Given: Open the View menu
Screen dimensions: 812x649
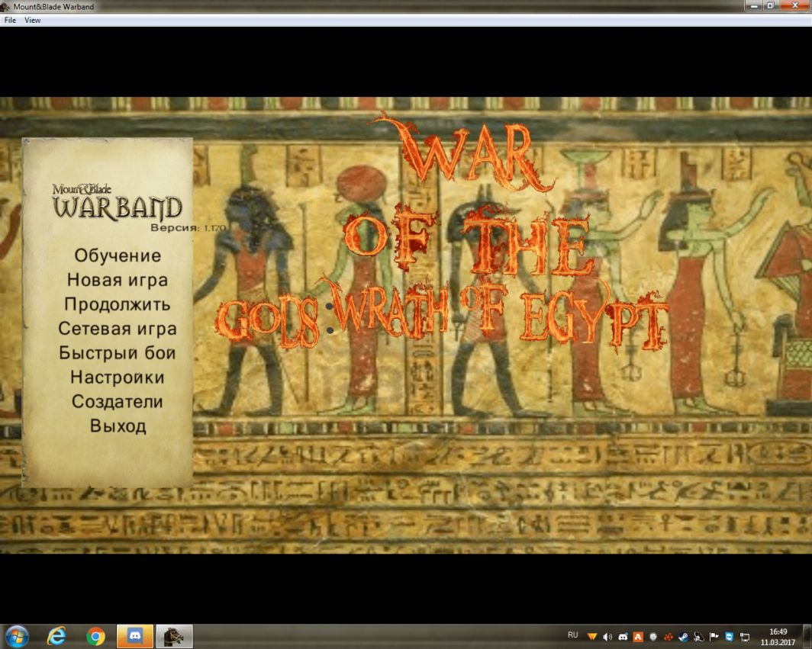Looking at the screenshot, I should pyautogui.click(x=33, y=21).
